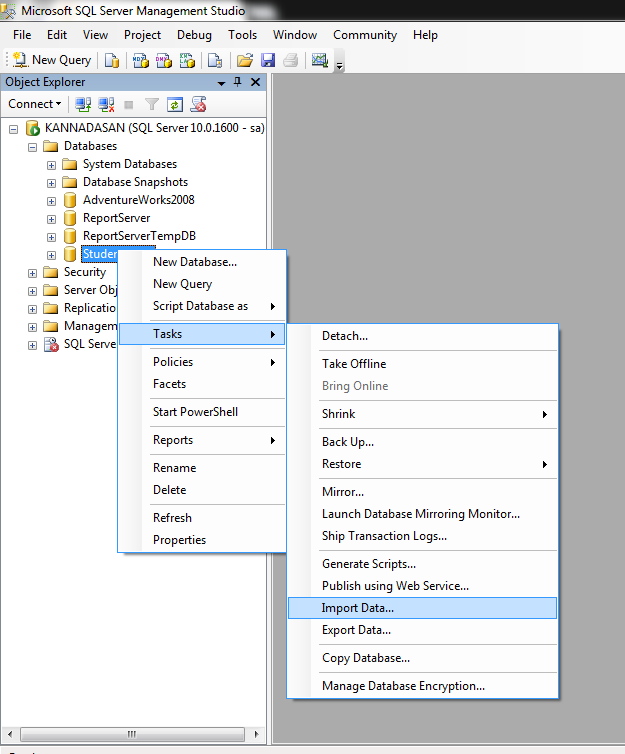Expand the Replication folder node
The image size is (625, 754).
coord(32,309)
